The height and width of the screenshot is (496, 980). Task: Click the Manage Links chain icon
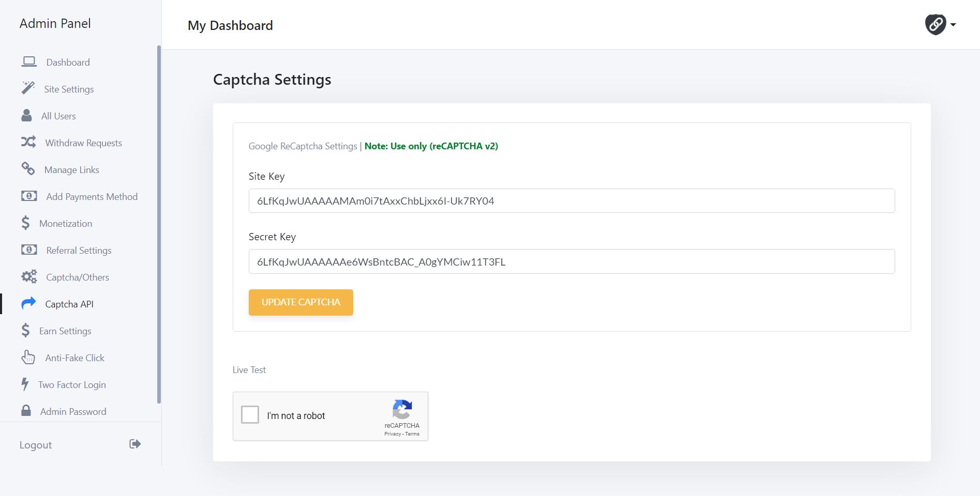click(x=28, y=169)
